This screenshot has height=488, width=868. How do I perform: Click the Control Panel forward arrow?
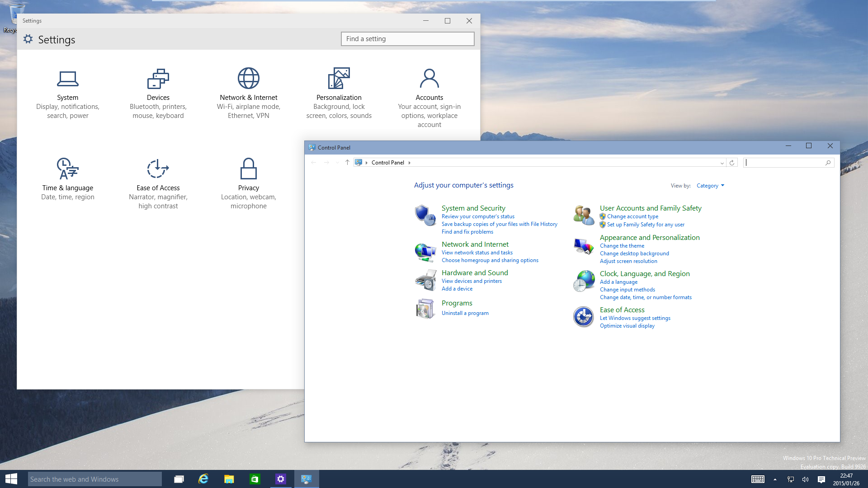pos(326,162)
